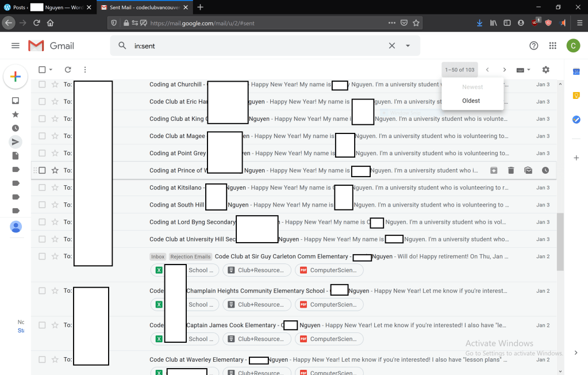Click the in:sent search field

coord(253,46)
